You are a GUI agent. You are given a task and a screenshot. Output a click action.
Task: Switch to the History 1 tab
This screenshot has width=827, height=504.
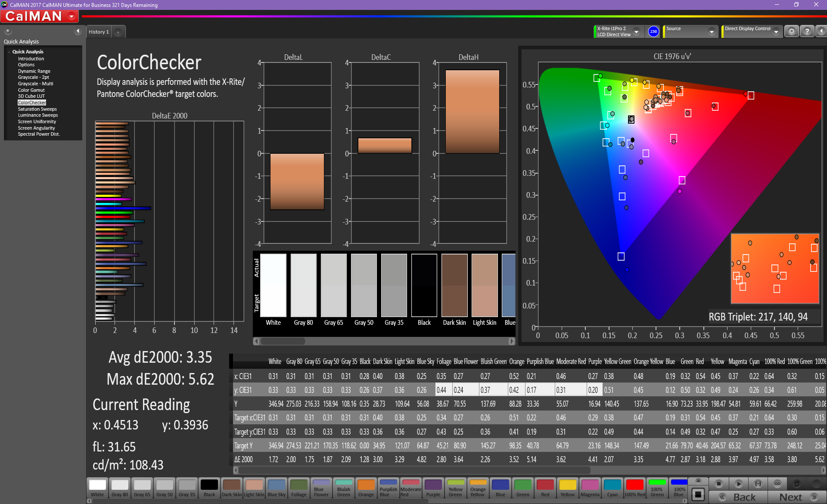click(99, 32)
